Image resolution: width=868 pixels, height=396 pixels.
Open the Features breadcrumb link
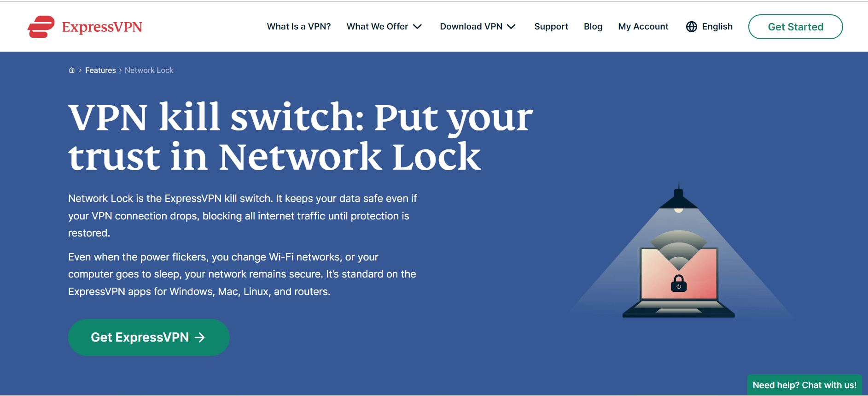click(x=100, y=70)
